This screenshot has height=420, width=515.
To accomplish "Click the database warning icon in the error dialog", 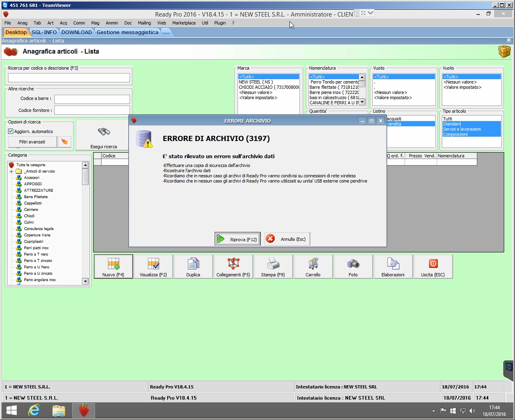I will (144, 139).
